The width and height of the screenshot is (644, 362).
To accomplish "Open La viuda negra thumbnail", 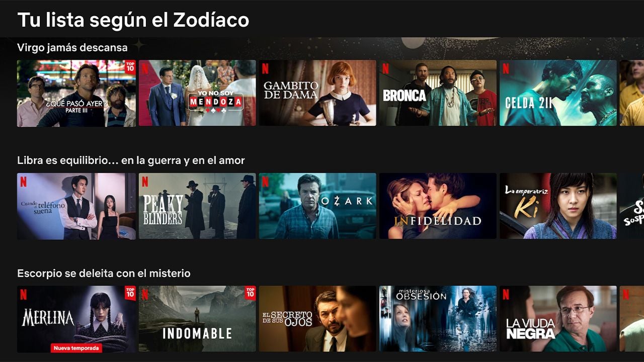I will (558, 319).
